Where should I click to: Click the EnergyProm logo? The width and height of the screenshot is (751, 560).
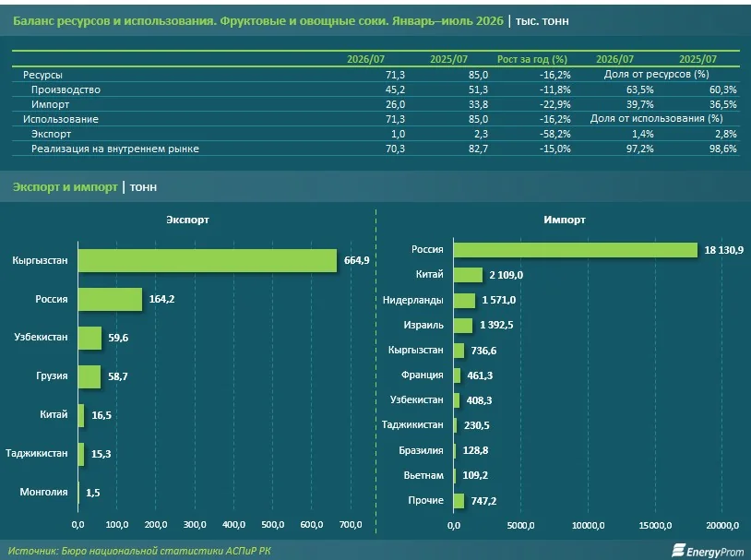pos(709,551)
